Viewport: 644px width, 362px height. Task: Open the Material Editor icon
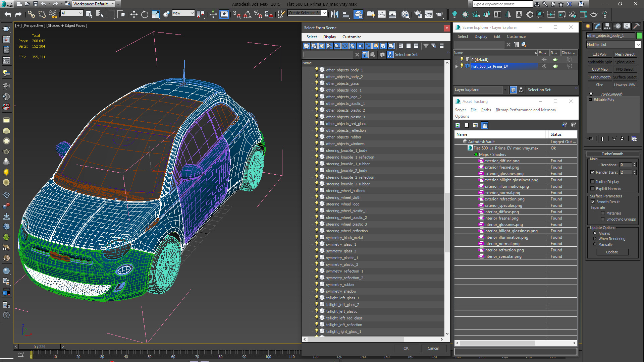pos(405,14)
